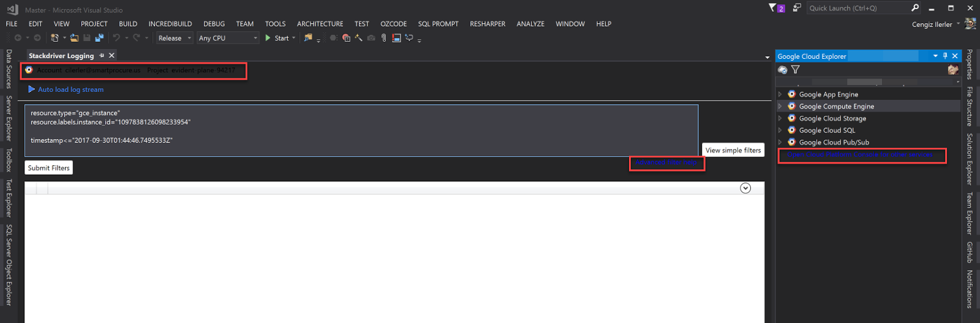Toggle auto-hide pin on Google Cloud Explorer
Image resolution: width=980 pixels, height=323 pixels.
(945, 56)
